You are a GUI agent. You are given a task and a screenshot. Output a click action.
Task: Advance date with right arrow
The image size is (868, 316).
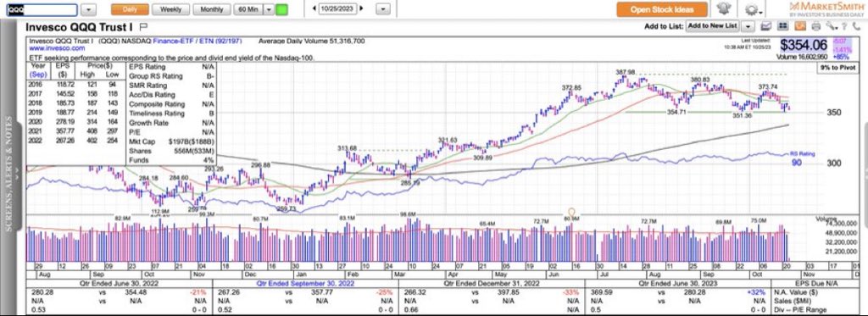coord(361,8)
